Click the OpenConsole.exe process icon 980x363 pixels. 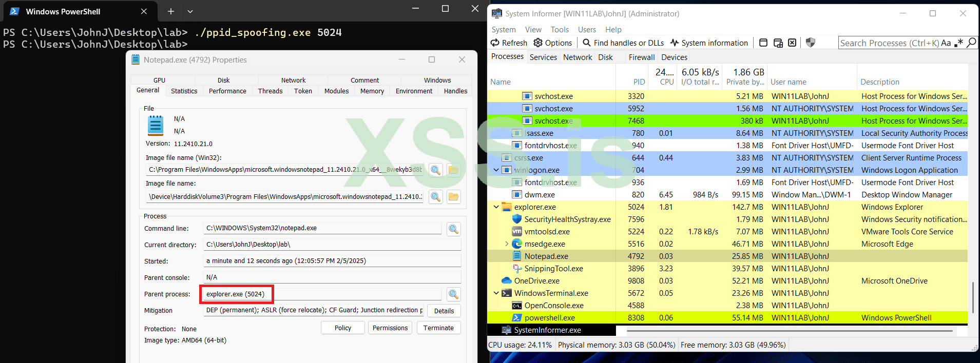(517, 305)
